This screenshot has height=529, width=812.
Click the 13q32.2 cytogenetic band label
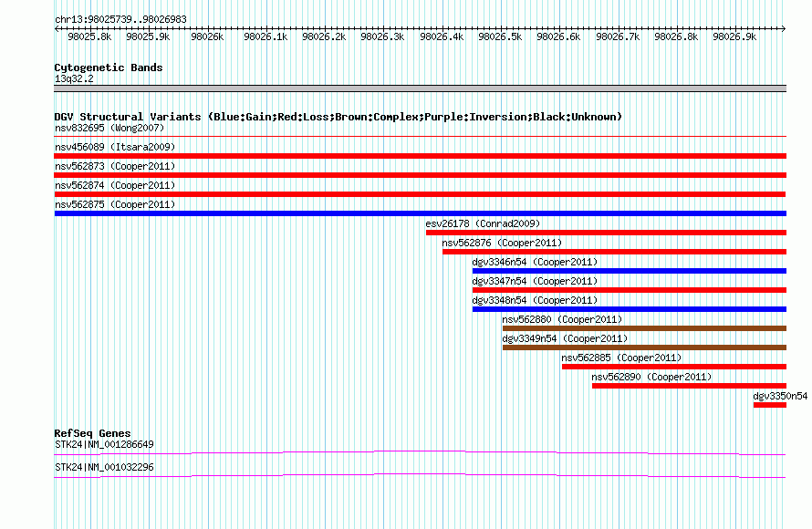74,78
